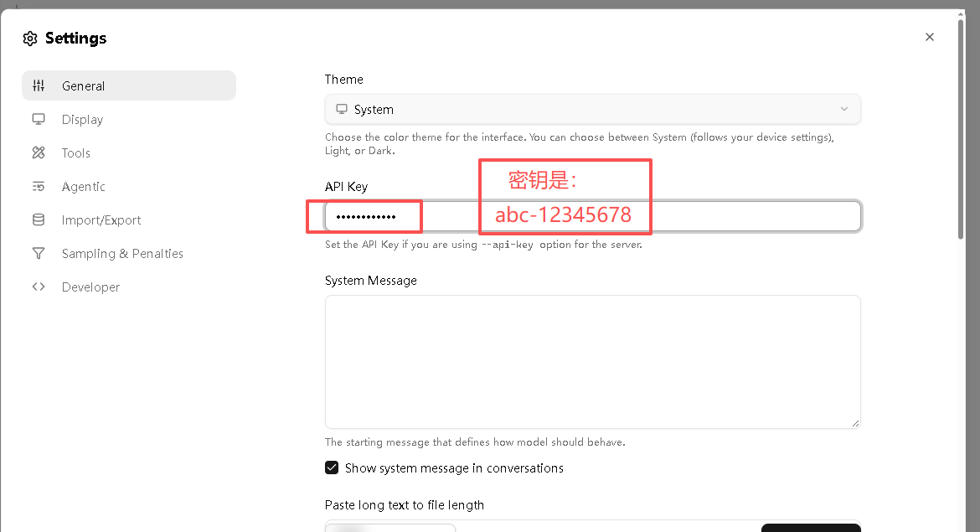Viewport: 980px width, 532px height.
Task: Select the Sampling & Penalties funnel icon
Action: tap(39, 253)
